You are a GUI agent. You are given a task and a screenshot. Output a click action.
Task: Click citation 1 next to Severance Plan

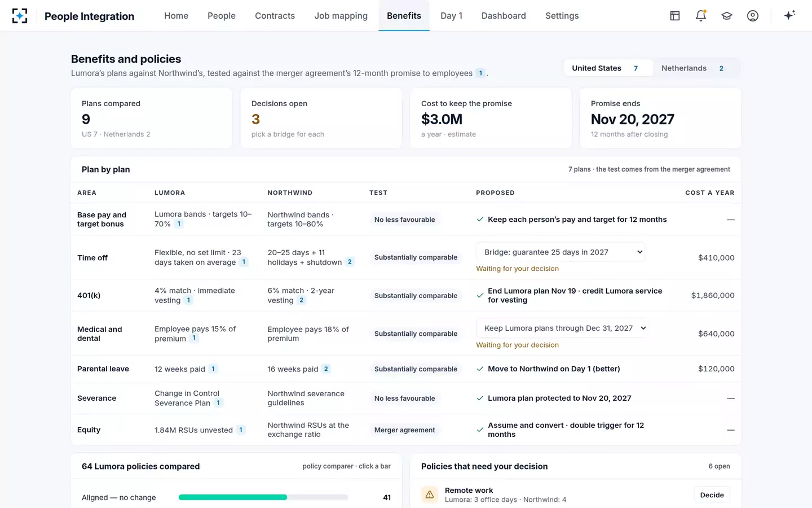click(x=218, y=403)
